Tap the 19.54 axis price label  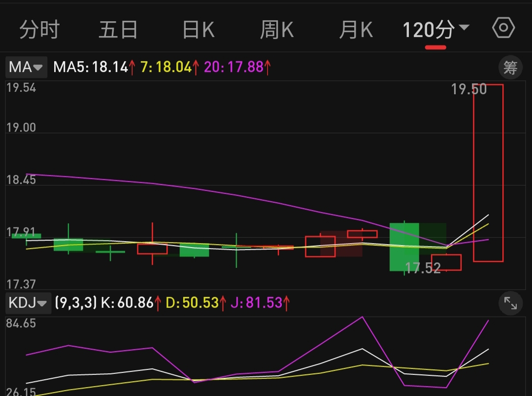[x=21, y=88]
